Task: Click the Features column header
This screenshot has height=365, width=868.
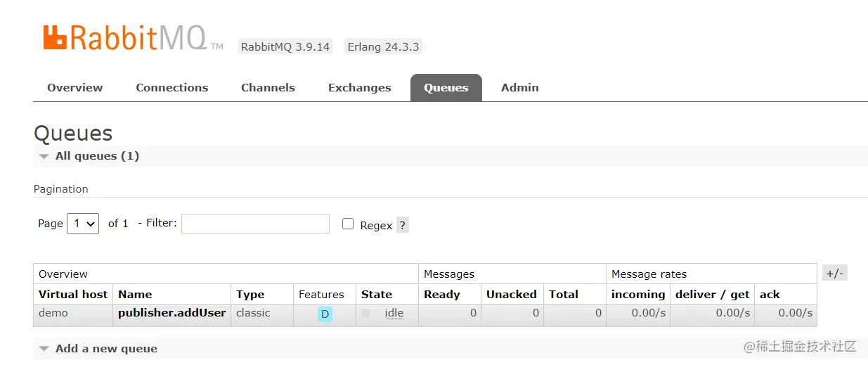Action: 321,295
